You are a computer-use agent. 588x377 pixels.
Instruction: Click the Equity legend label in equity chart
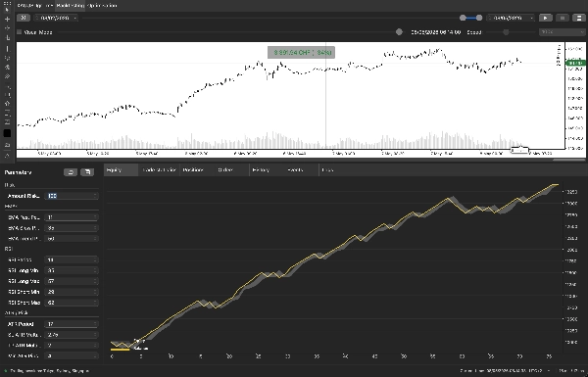click(139, 341)
